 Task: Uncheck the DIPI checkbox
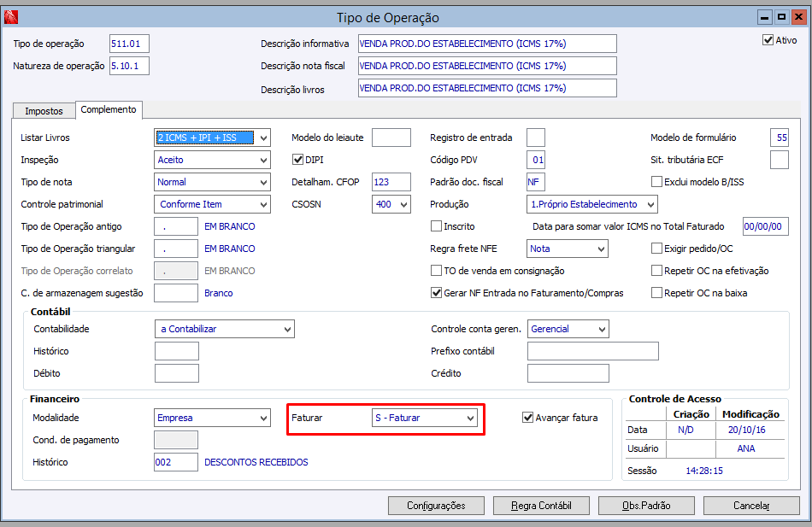(x=298, y=160)
